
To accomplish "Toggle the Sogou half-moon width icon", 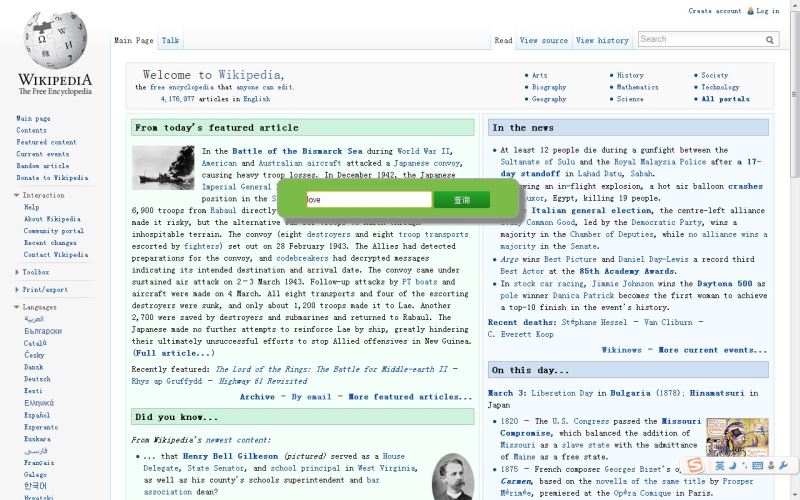I will pyautogui.click(x=733, y=465).
